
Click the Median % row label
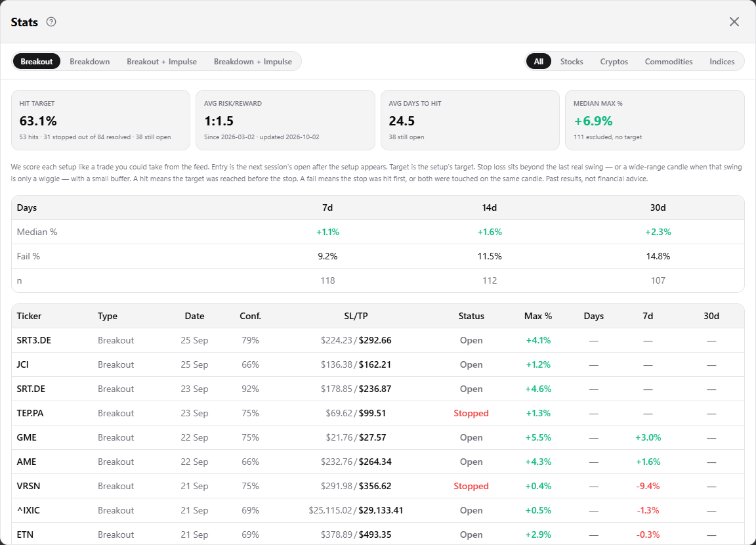37,232
